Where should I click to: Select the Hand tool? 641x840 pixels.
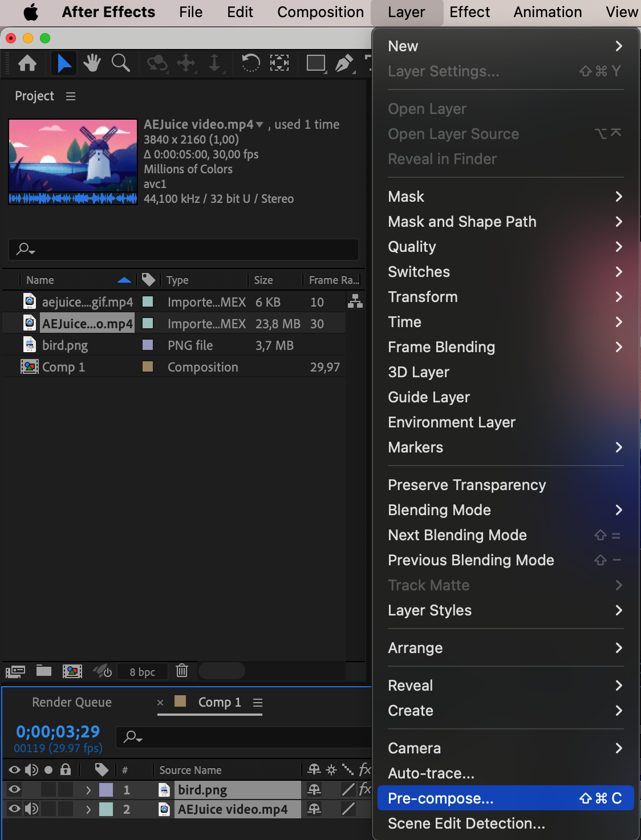(92, 63)
